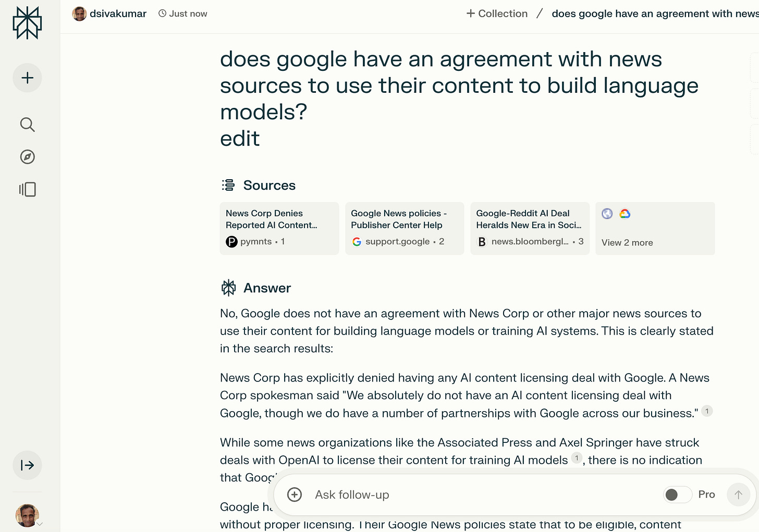759x532 pixels.
Task: Open Library icon in sidebar
Action: 27,189
